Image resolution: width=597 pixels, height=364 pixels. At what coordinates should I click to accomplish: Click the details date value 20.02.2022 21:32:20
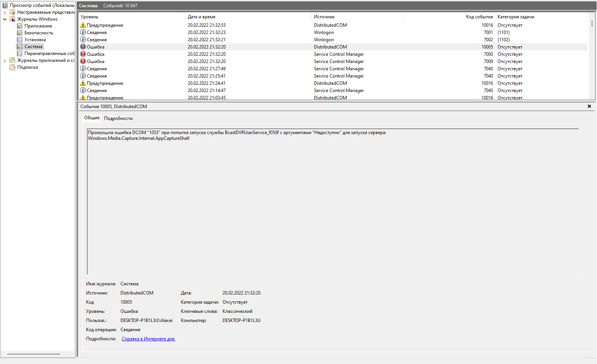[x=241, y=293]
